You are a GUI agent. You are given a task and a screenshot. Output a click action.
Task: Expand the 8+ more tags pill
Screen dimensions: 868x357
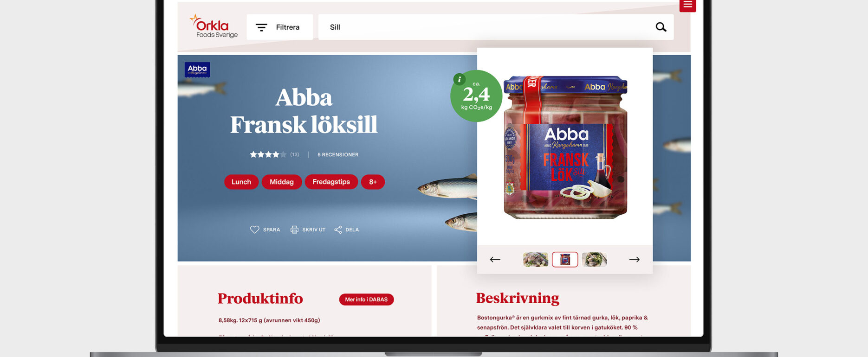(373, 182)
